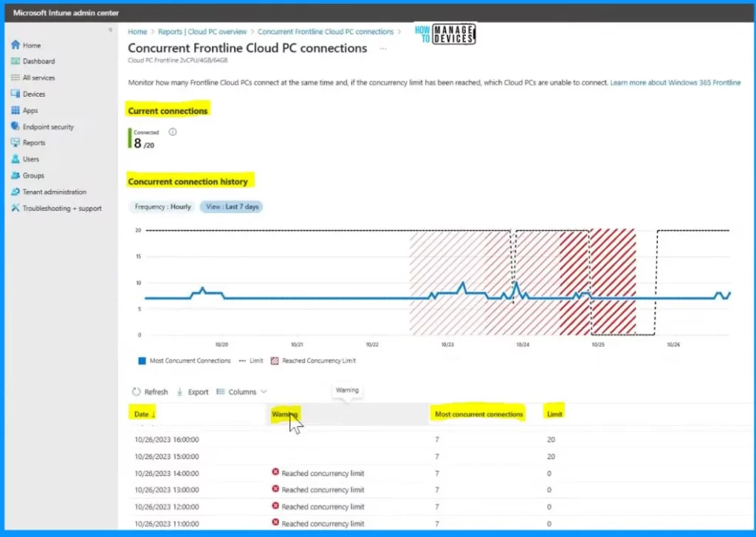Screen dimensions: 756x537
Task: Click the error icon on 11:00:00 row
Action: pyautogui.click(x=275, y=522)
